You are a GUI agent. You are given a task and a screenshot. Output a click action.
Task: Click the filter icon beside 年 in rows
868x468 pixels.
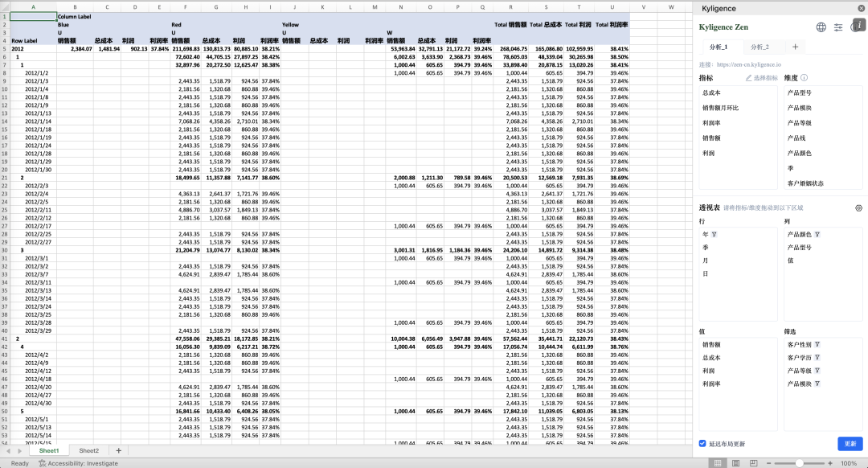tap(714, 234)
